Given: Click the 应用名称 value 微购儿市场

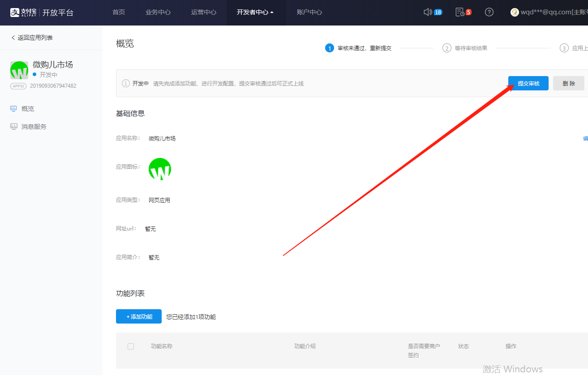Looking at the screenshot, I should click(162, 139).
